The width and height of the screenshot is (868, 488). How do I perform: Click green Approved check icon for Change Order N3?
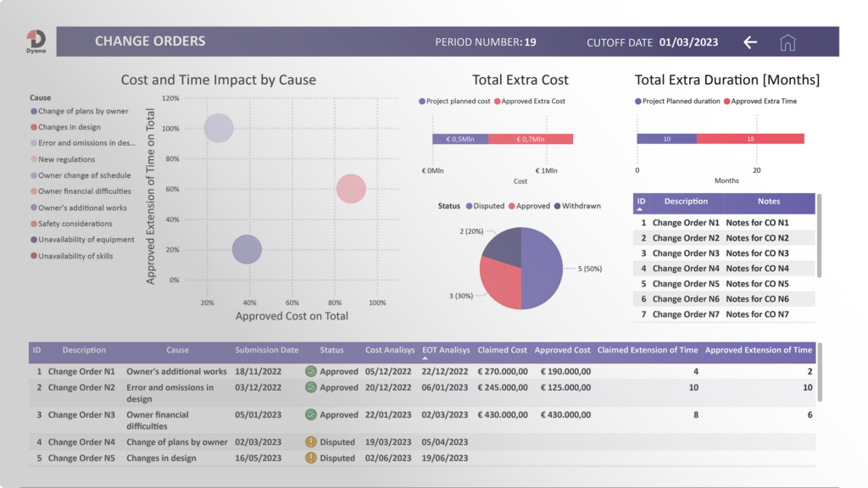(311, 414)
